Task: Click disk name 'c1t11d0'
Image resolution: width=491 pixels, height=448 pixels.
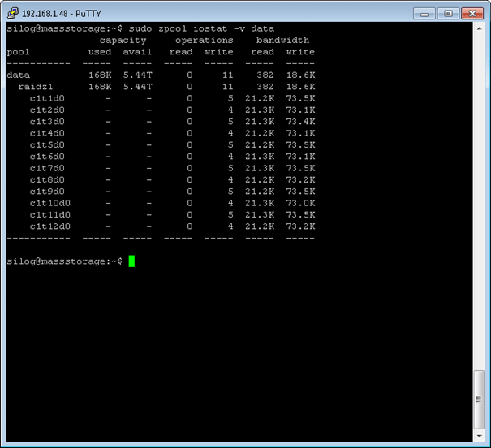Action: click(50, 214)
